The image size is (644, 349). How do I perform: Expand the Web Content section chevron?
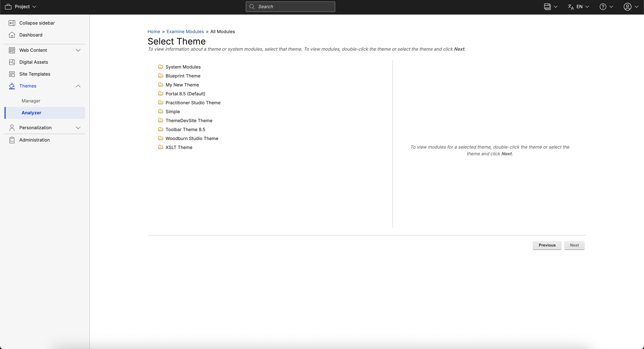[78, 50]
